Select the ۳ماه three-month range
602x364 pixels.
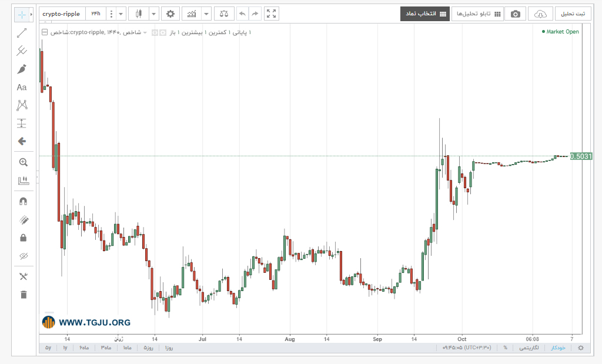[x=106, y=348]
